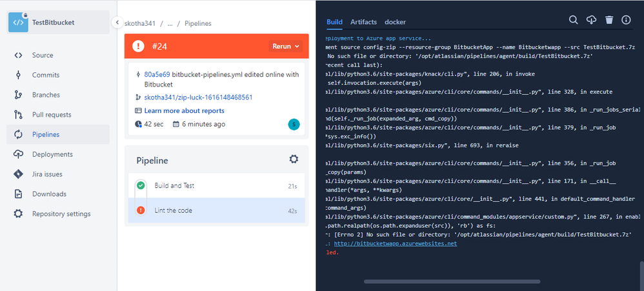This screenshot has width=644, height=291.
Task: Open the Jira issues diamond icon
Action: point(18,174)
